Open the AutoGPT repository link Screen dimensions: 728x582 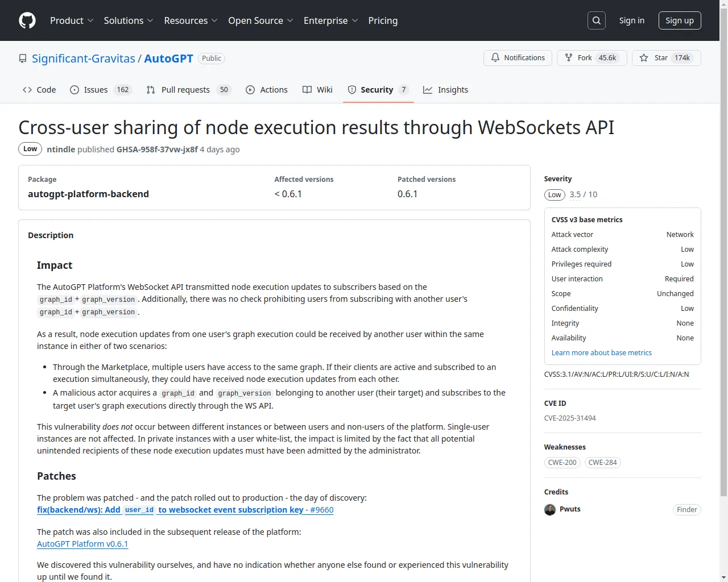[169, 59]
